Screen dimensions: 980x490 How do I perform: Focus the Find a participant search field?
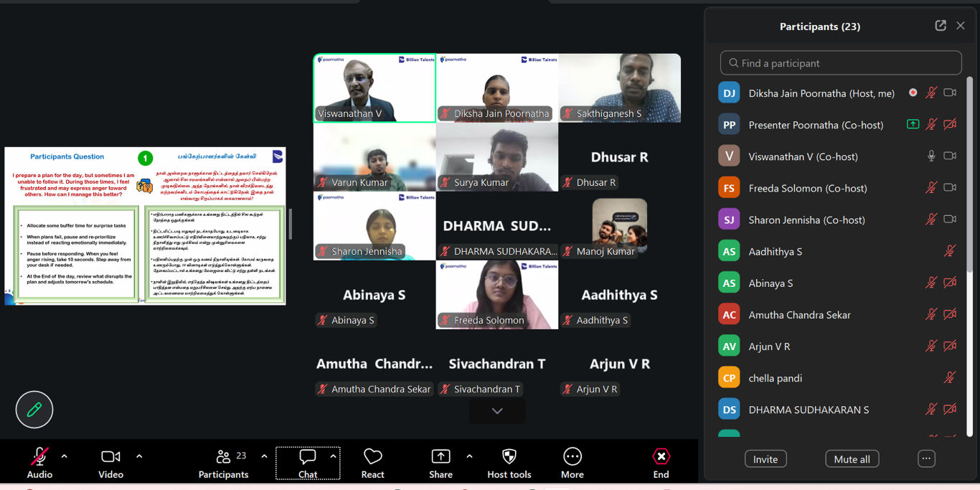[841, 63]
